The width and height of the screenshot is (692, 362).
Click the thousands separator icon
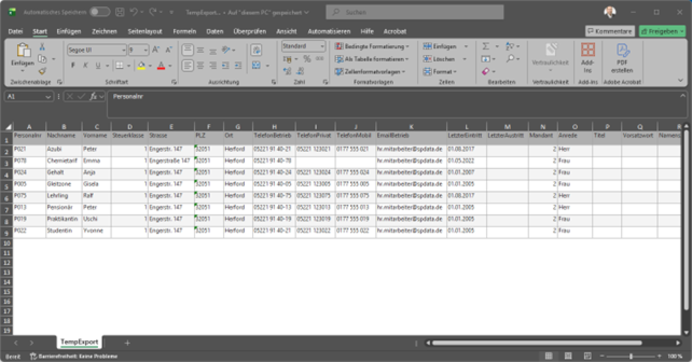pyautogui.click(x=320, y=59)
